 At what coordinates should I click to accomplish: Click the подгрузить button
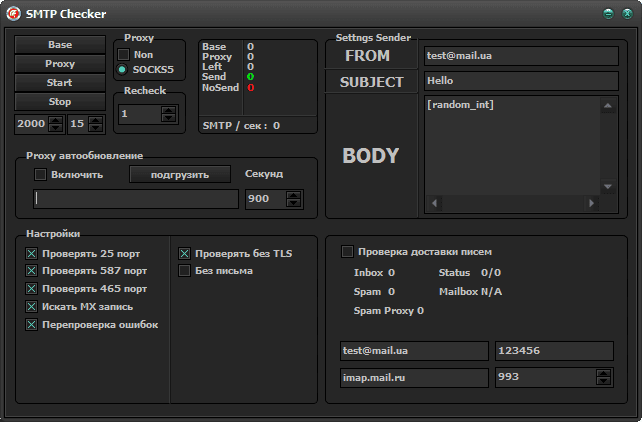coord(180,174)
